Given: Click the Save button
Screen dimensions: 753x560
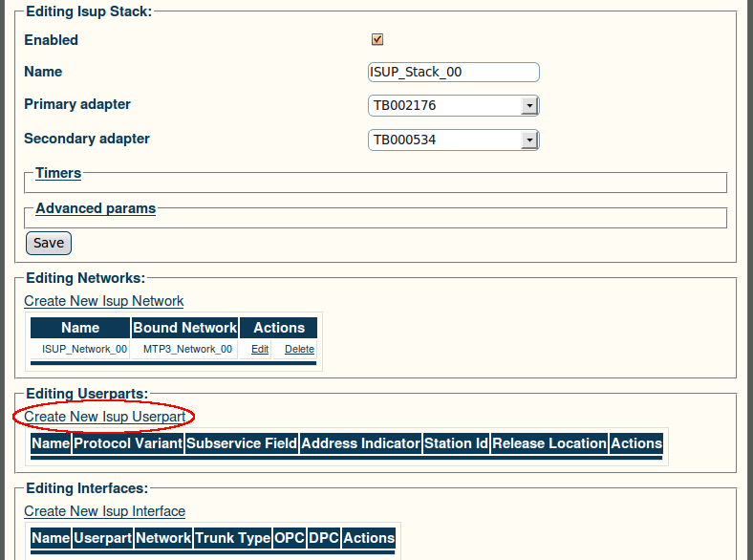Looking at the screenshot, I should [49, 243].
